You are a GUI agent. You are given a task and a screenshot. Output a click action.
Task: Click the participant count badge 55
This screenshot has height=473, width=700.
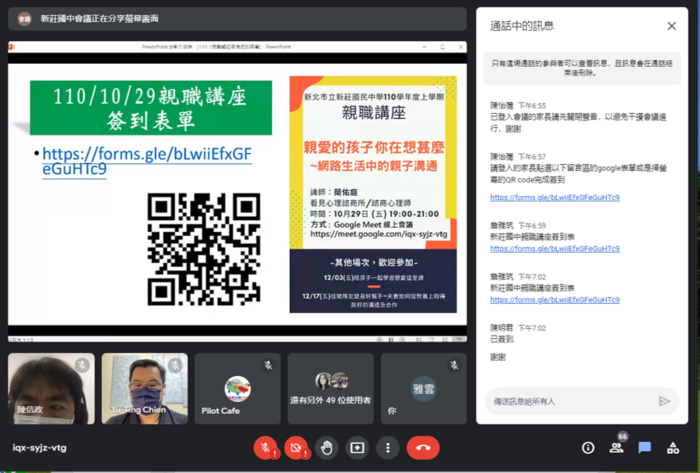623,436
